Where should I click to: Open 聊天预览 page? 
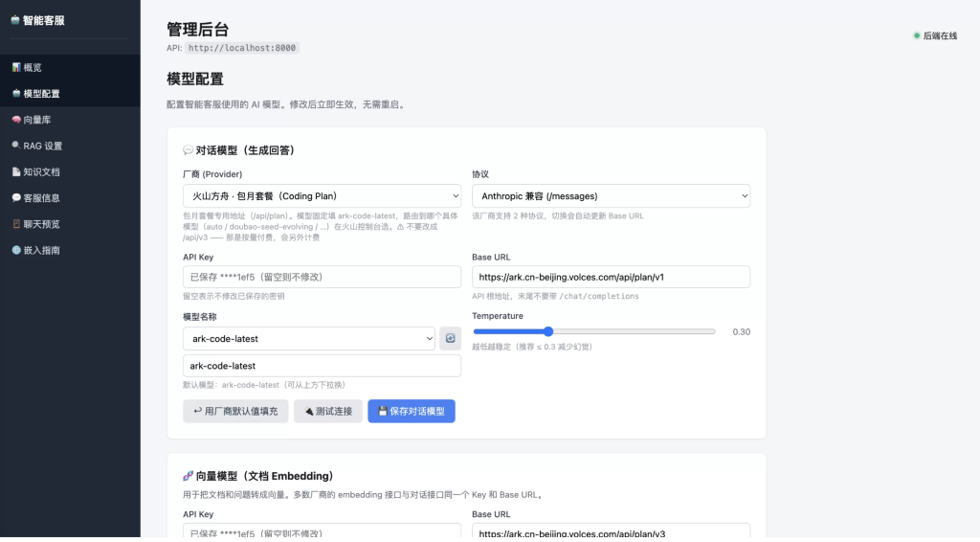click(x=70, y=224)
